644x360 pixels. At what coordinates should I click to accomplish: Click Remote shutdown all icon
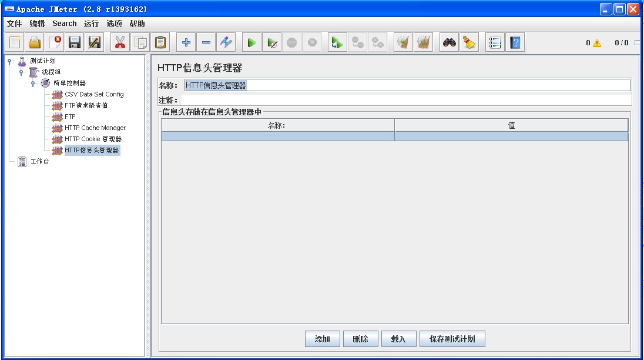coord(377,42)
